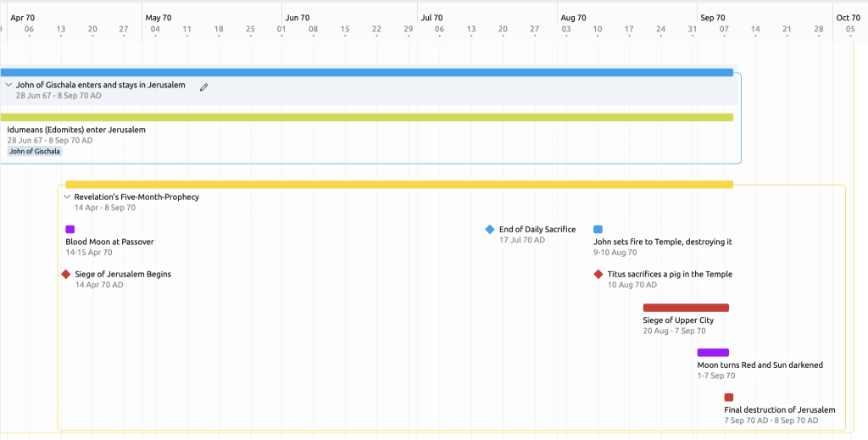Screen dimensions: 868x440
Task: Select the yellow Five-Month-Prophecy bar
Action: pos(399,184)
